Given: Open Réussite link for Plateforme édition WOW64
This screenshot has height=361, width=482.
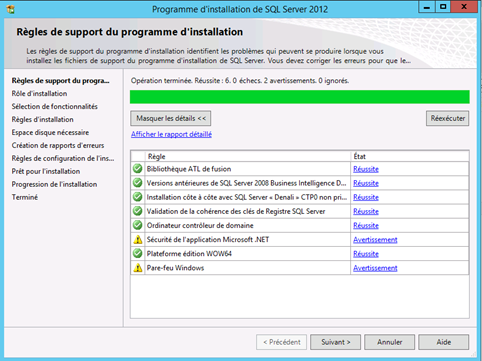Looking at the screenshot, I should (366, 254).
